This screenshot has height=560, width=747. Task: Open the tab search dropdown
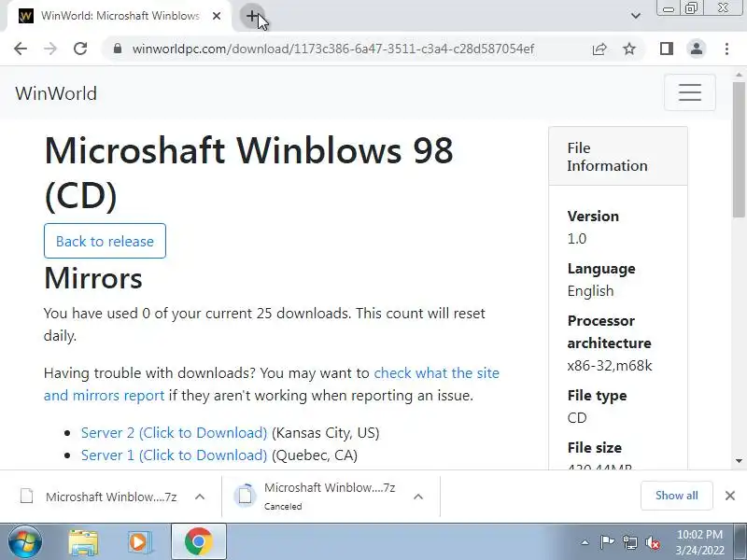click(x=636, y=16)
